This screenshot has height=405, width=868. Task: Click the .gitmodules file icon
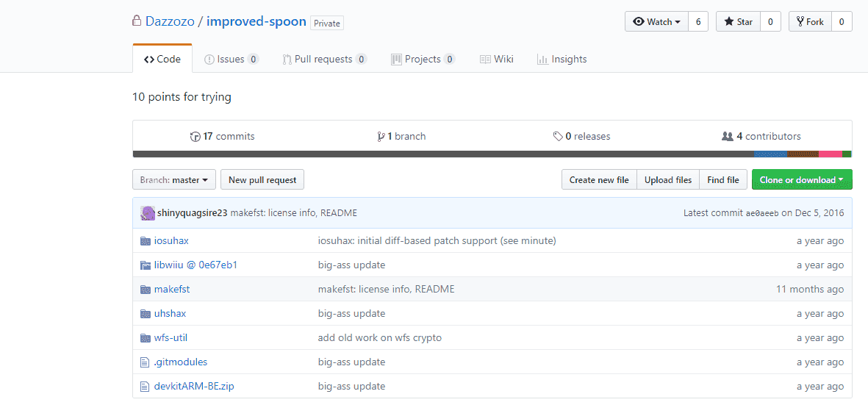tap(145, 362)
